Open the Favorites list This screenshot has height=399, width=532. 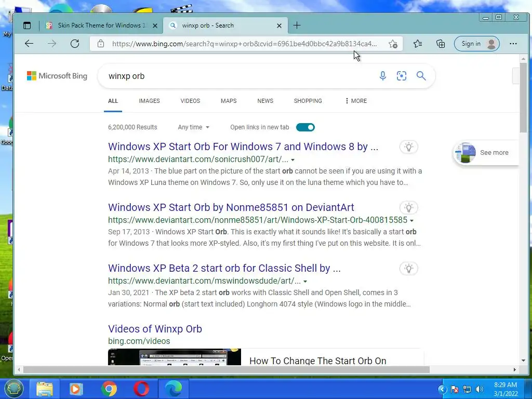point(418,44)
